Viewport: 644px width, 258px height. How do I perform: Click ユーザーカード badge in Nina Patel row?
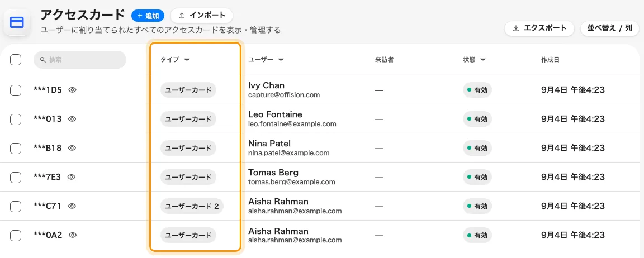188,149
